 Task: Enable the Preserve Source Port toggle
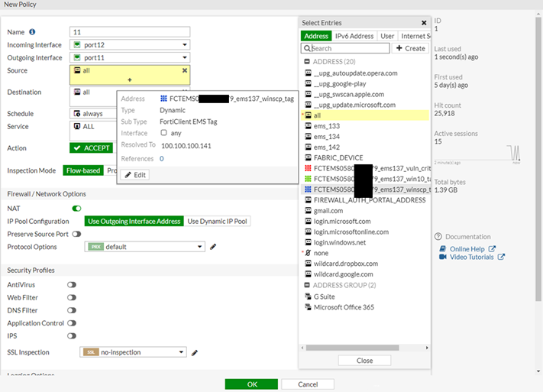[x=76, y=234]
